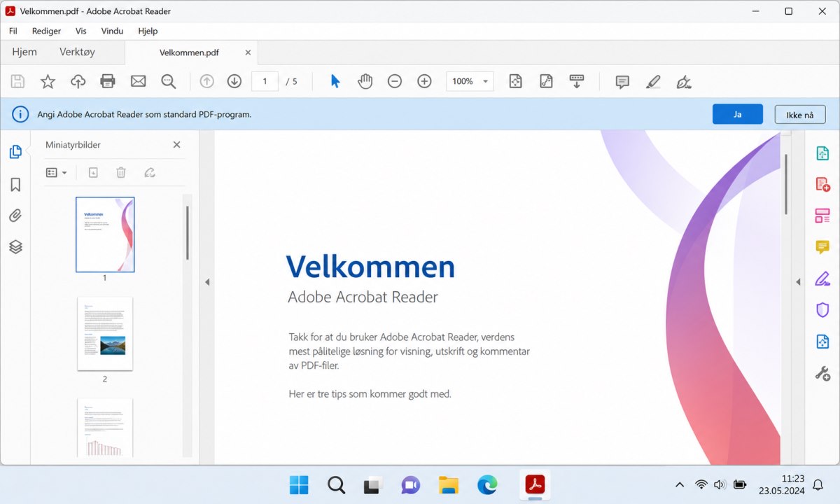Click the thumbnails panel scrollbar
Image resolution: width=840 pixels, height=504 pixels.
pyautogui.click(x=187, y=233)
